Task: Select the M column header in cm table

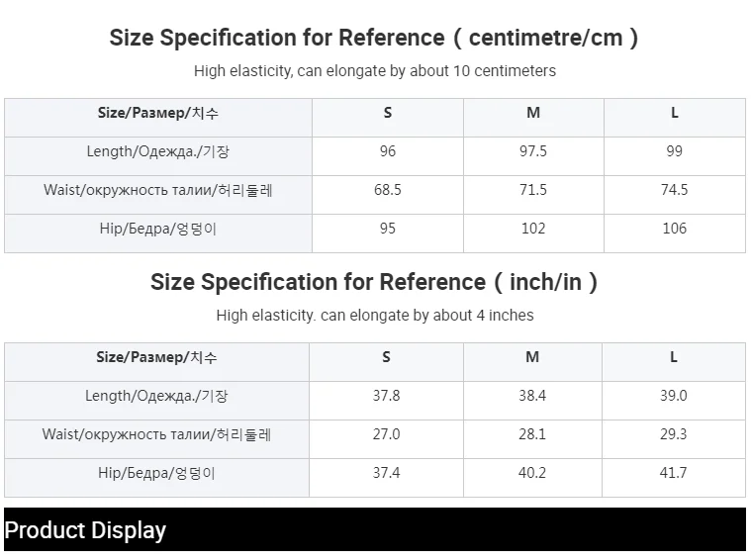Action: [x=533, y=113]
